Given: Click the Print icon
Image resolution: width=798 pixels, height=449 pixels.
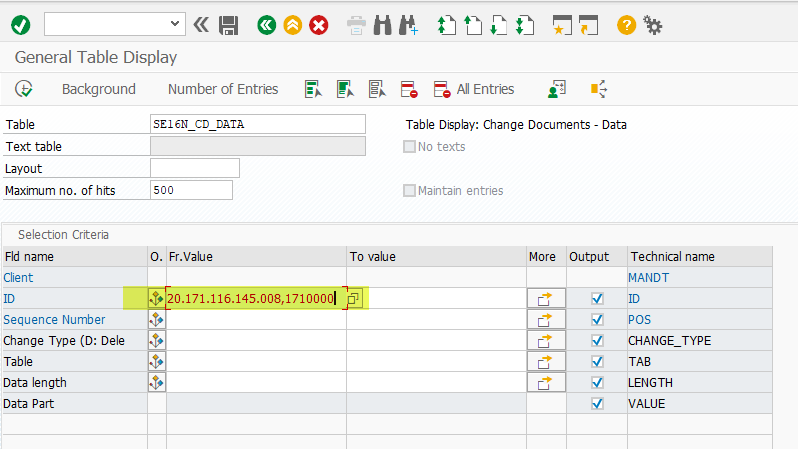Looking at the screenshot, I should (356, 25).
